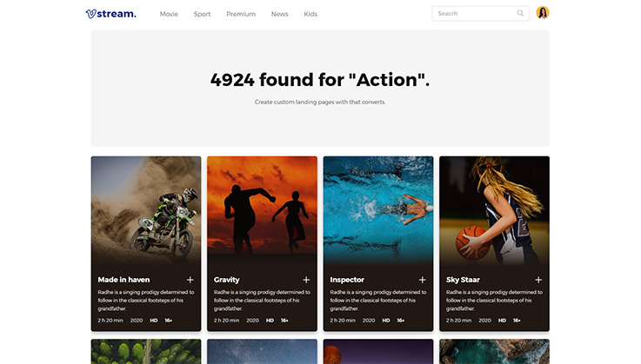Open the Gravity movie title
The height and width of the screenshot is (364, 641).
(226, 280)
